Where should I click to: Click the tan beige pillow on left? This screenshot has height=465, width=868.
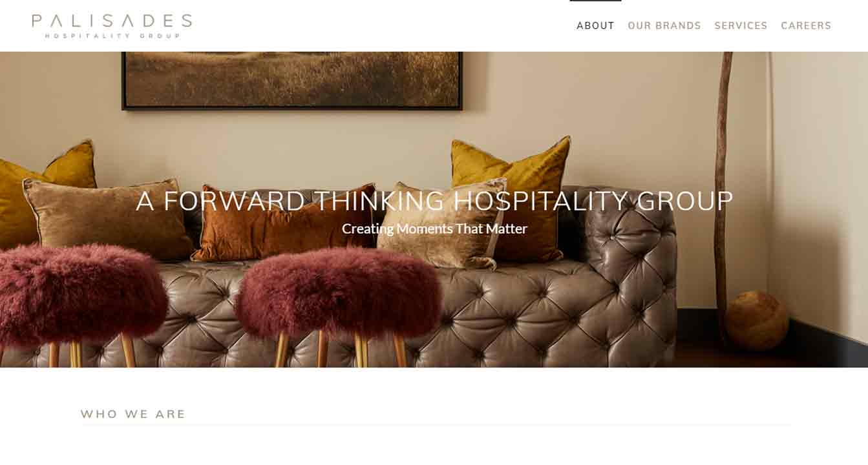pos(107,220)
